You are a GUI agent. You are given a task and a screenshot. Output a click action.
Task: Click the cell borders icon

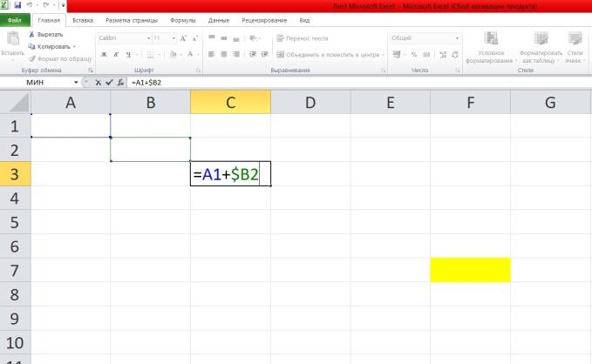(150, 55)
